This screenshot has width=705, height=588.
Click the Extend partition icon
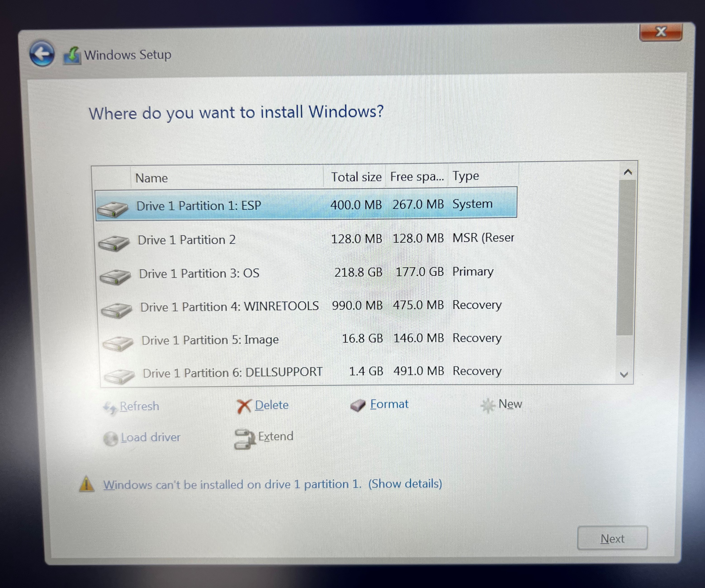tap(245, 439)
